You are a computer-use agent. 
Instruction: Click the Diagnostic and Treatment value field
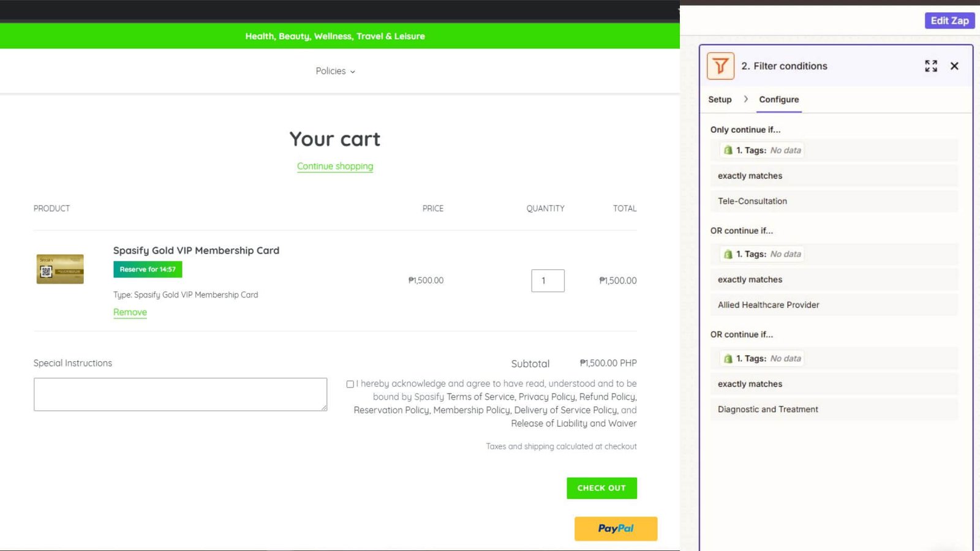834,409
